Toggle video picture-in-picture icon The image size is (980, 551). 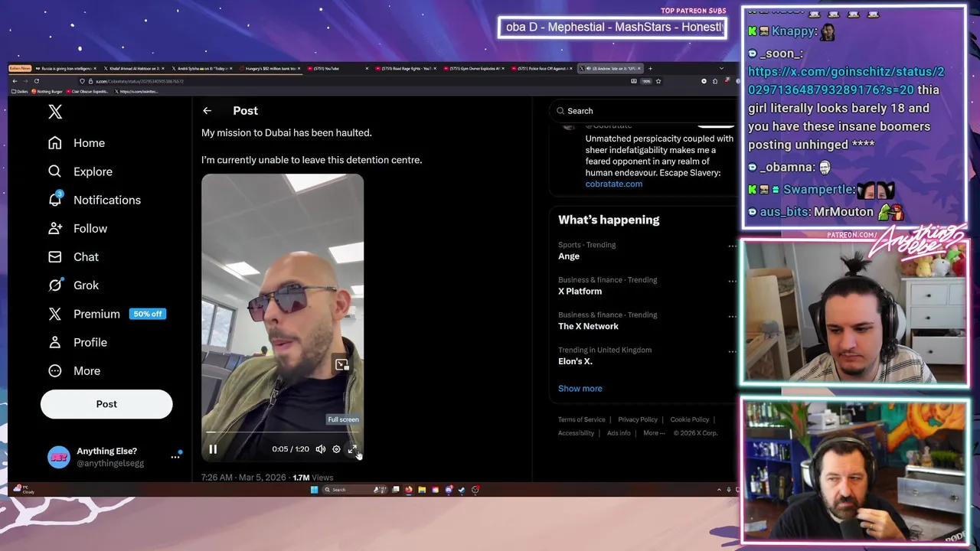pos(341,364)
